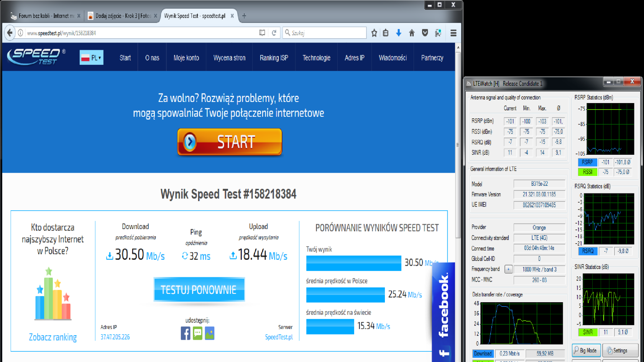Share result as image icon
The image size is (644, 362).
(x=210, y=333)
